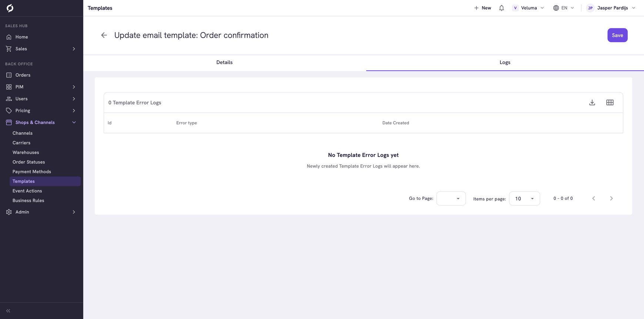
Task: Click the app logo in the sidebar
Action: [x=10, y=8]
